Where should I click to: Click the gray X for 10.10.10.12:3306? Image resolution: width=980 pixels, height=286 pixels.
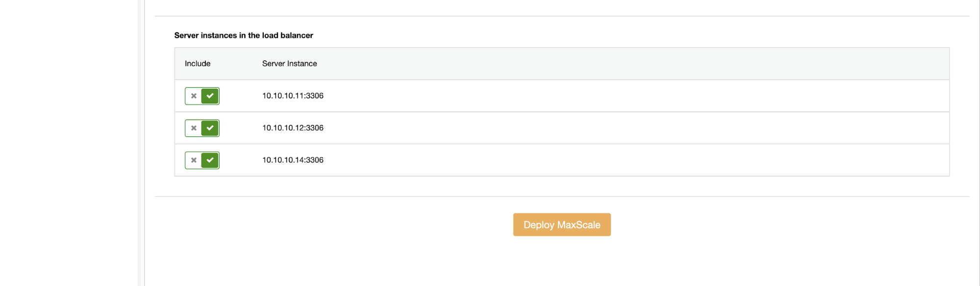tap(194, 128)
